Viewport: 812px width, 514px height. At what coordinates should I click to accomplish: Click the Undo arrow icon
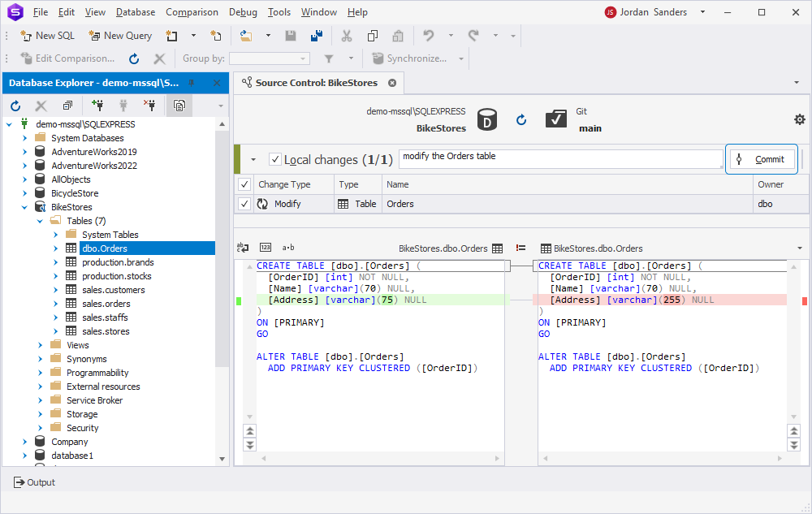coord(429,36)
